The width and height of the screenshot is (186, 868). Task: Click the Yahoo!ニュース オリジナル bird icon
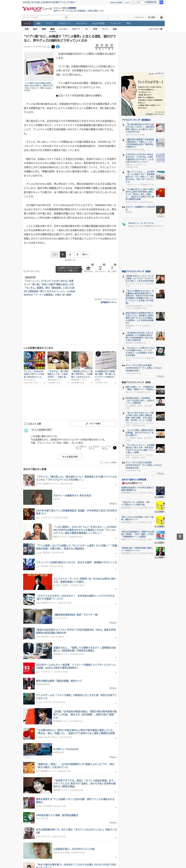pos(124,224)
